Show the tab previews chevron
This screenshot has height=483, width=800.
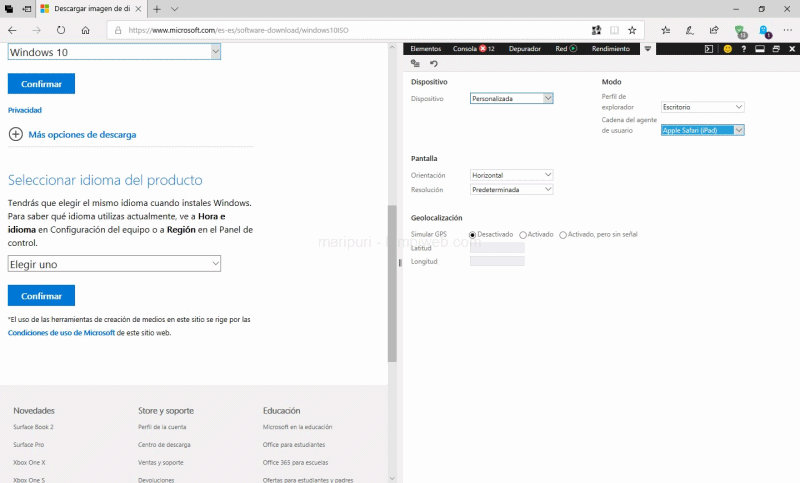pos(174,9)
